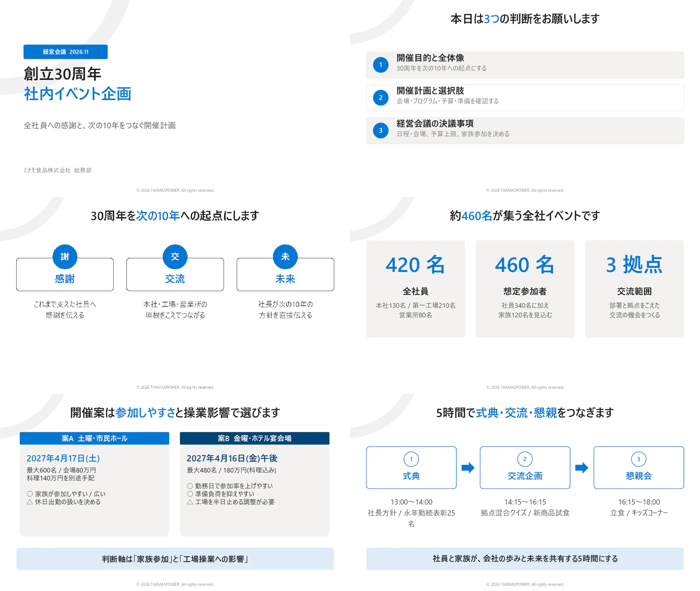
Task: Click the heading 5時間で式典・交流・懇親をつなぎます
Action: point(525,413)
